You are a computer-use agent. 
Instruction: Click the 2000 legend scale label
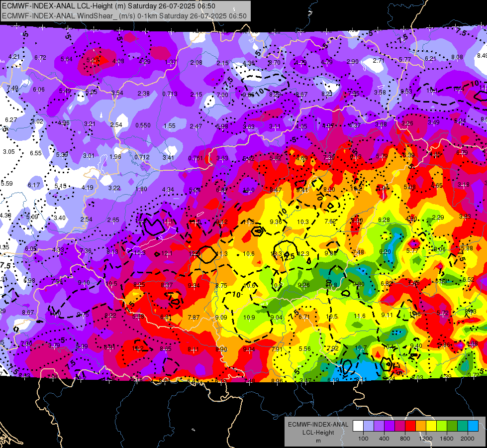click(x=468, y=439)
